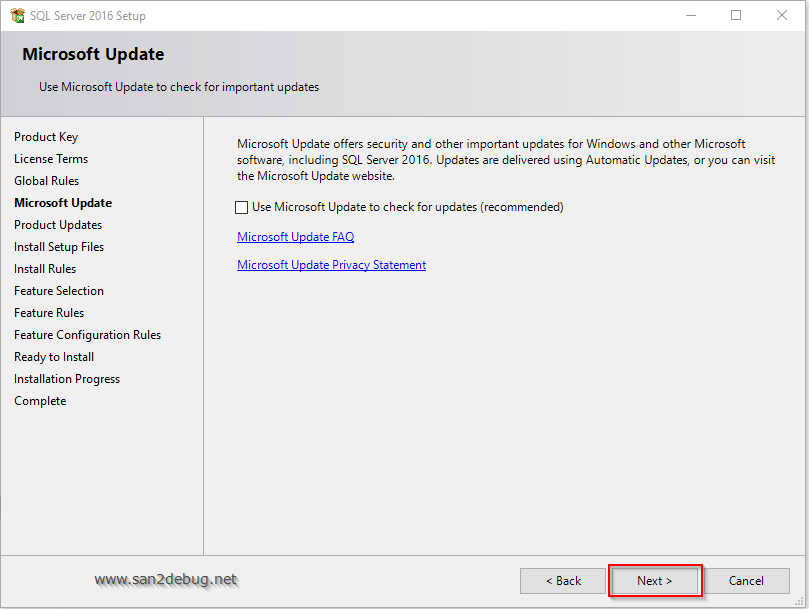Select the Feature Configuration Rules step
The width and height of the screenshot is (809, 609).
coord(88,335)
